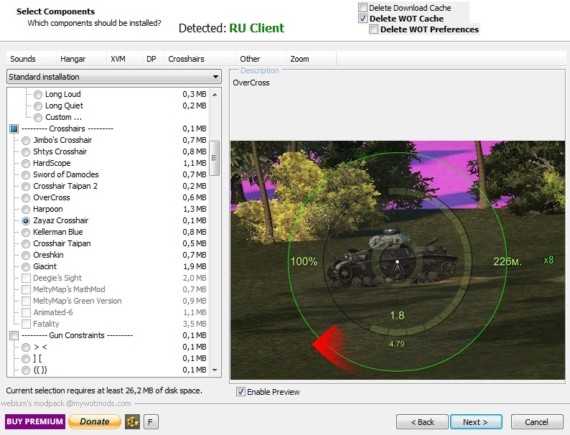Click the scroll down arrow of component list
This screenshot has height=435, width=570.
point(214,370)
